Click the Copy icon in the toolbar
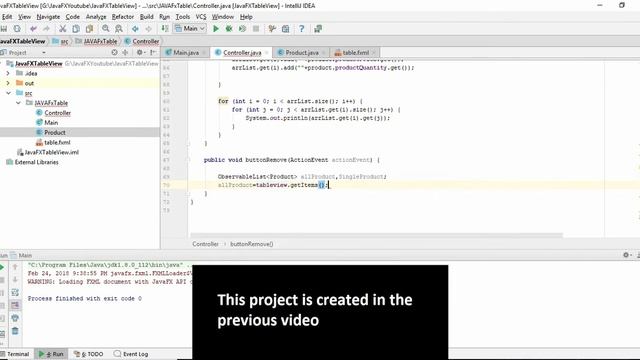The height and width of the screenshot is (360, 640). (x=76, y=29)
